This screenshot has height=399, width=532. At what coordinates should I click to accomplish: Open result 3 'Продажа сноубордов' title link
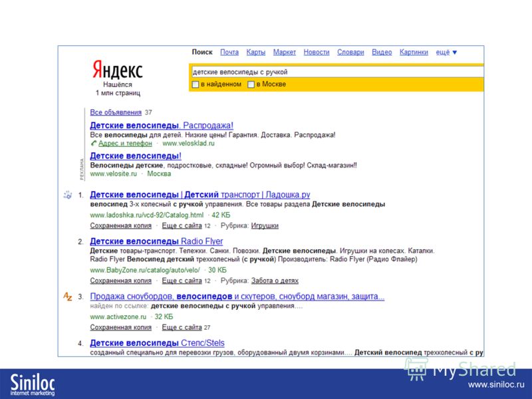(x=237, y=296)
